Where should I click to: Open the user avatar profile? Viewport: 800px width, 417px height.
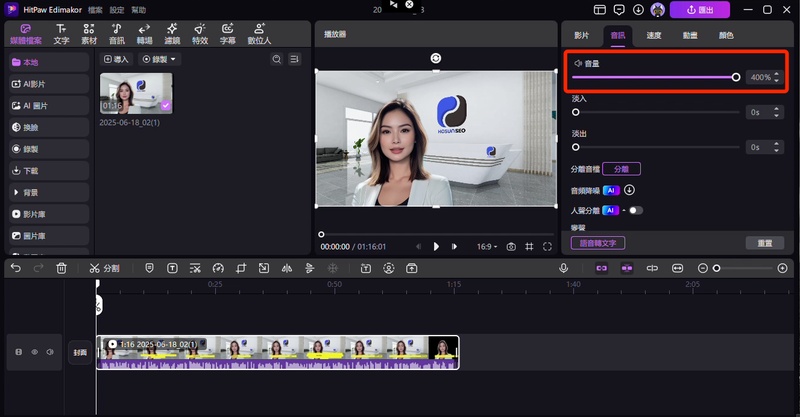(658, 10)
